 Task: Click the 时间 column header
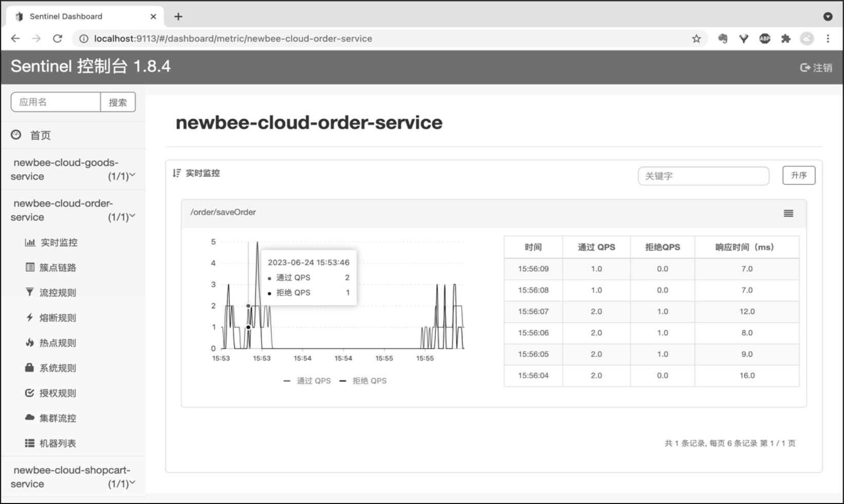point(534,247)
